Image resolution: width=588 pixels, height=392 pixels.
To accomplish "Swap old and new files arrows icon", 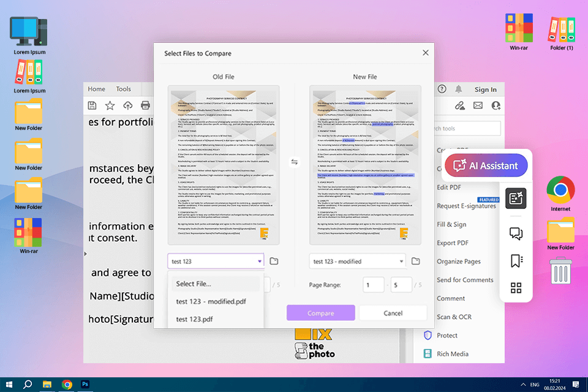I will point(295,162).
